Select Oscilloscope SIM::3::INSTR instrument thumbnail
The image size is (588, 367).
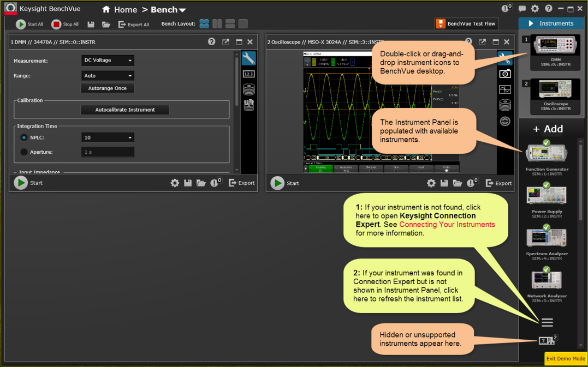[555, 97]
